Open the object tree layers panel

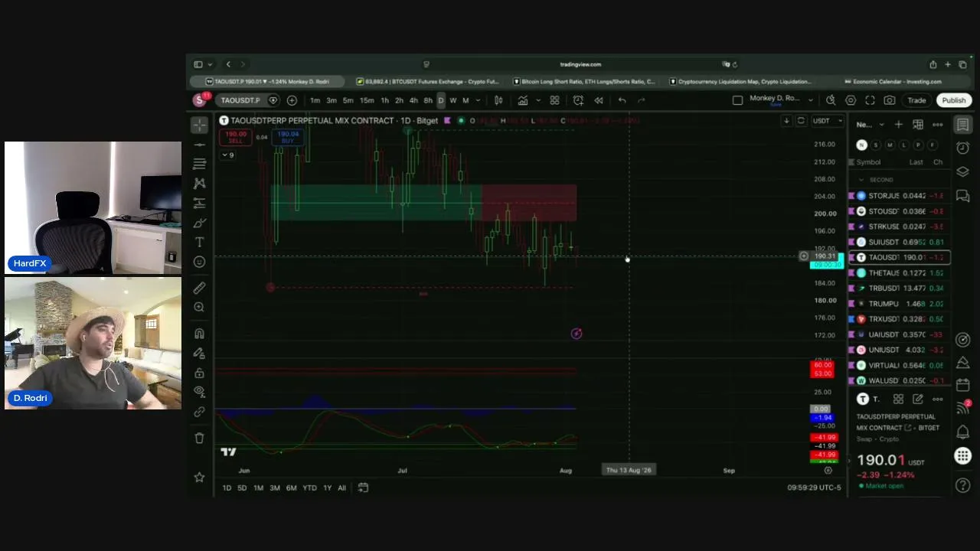(963, 171)
